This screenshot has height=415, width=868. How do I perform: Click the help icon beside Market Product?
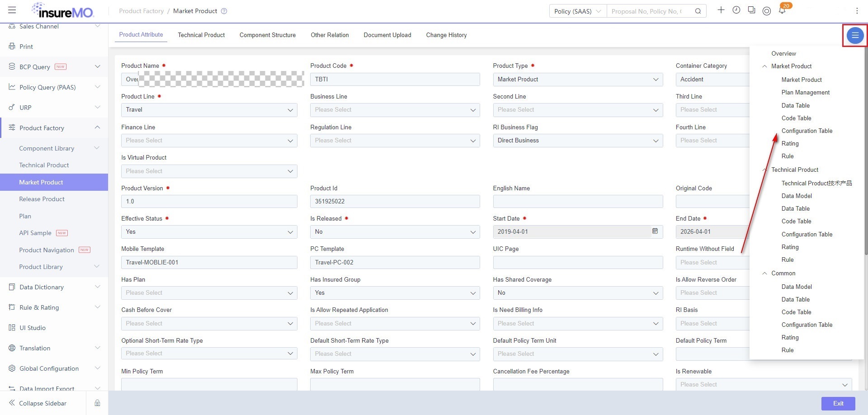224,11
